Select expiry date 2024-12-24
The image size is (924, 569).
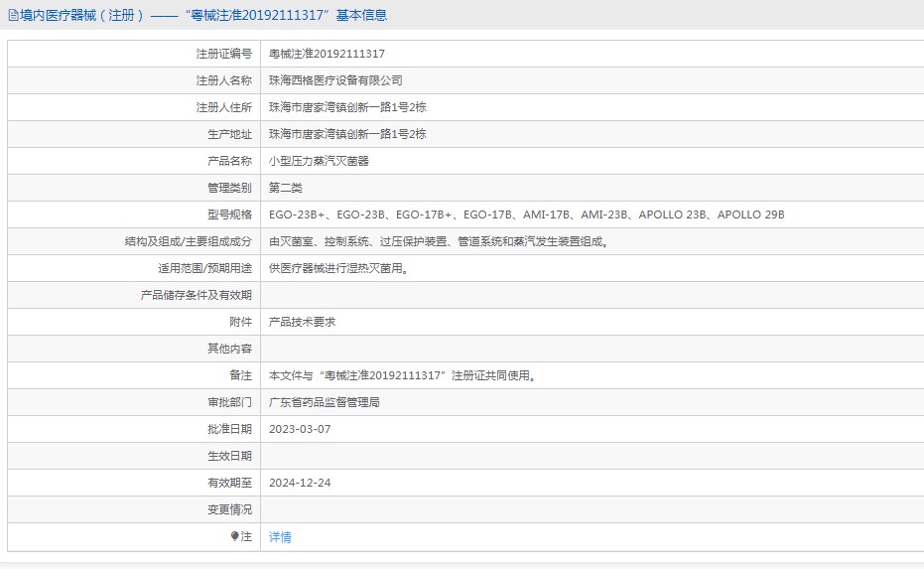(300, 483)
